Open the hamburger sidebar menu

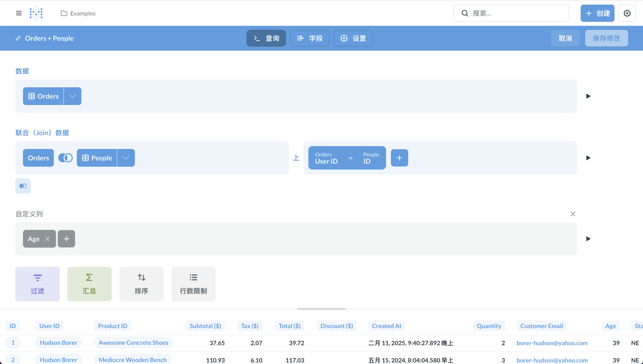19,13
